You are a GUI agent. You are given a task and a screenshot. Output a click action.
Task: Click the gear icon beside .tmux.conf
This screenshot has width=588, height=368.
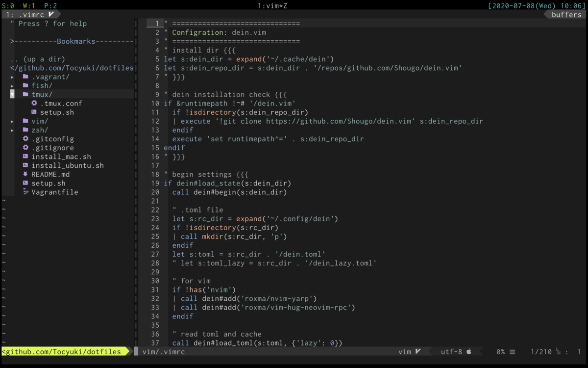(x=34, y=103)
